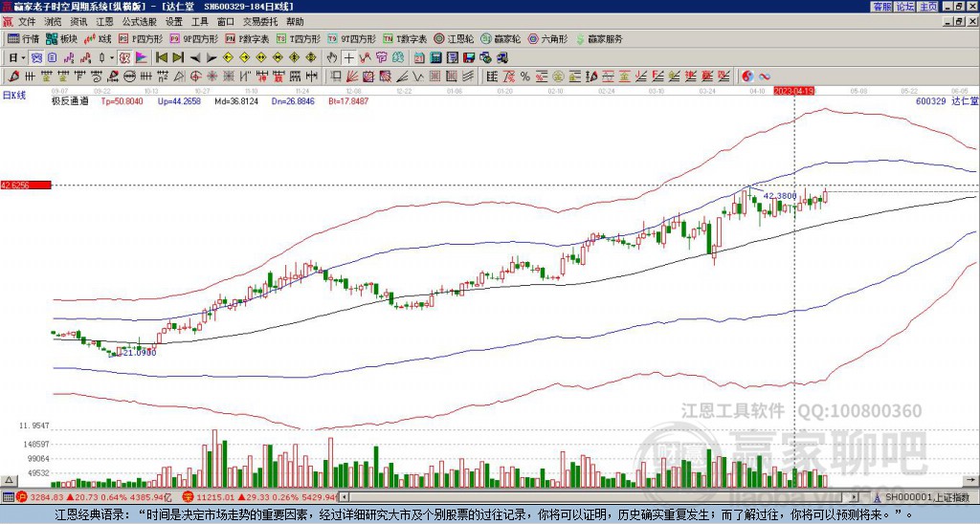Click the 600329 达仁堂 stock label
980x524 pixels.
pyautogui.click(x=947, y=100)
